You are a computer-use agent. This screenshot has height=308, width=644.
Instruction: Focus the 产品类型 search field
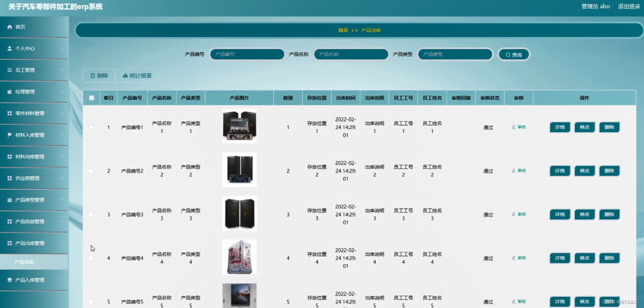(455, 54)
